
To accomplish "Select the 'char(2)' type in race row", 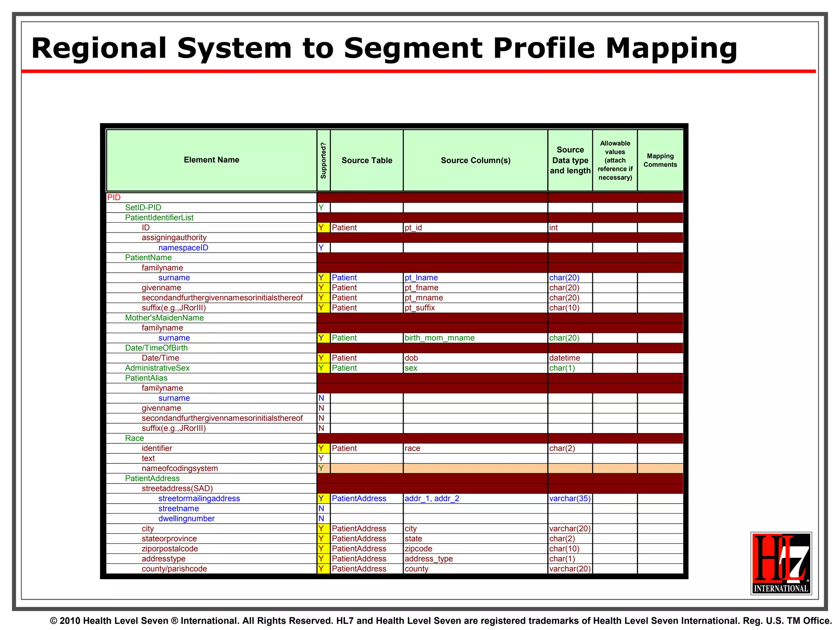I will click(x=570, y=448).
